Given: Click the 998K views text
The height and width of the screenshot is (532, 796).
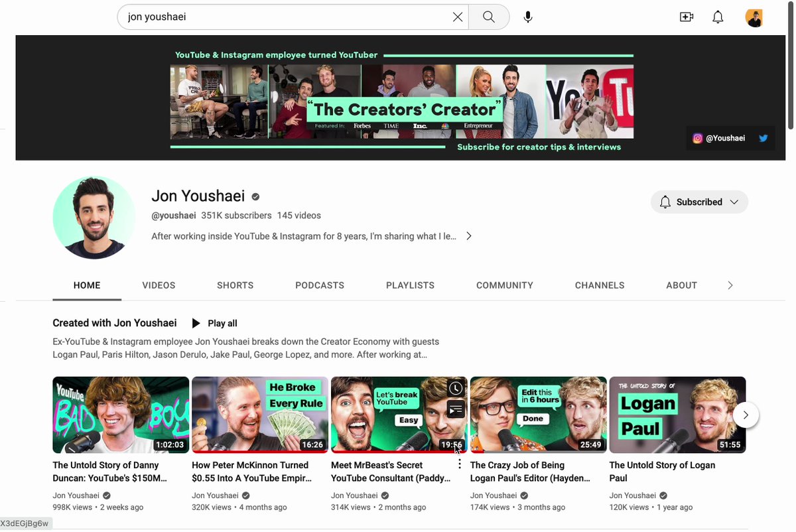Looking at the screenshot, I should (x=72, y=507).
